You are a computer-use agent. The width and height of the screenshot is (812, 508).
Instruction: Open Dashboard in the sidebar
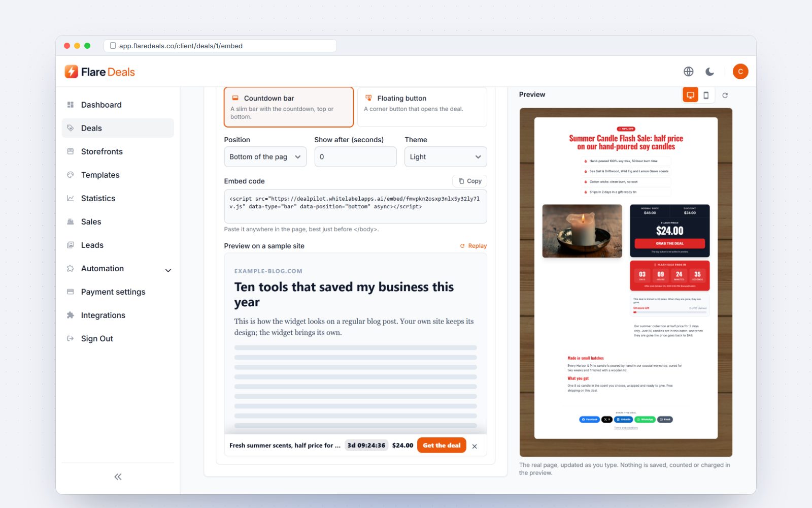pos(118,105)
